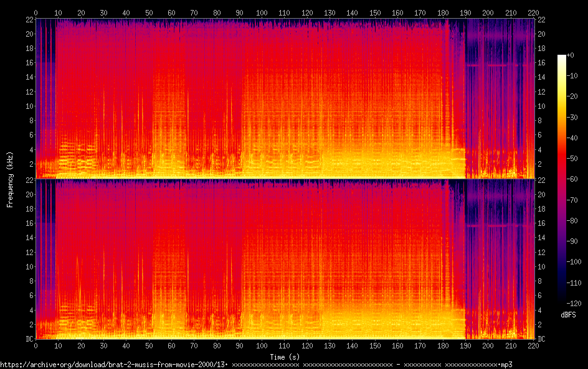Click the "100" tick on the top time axis
588x369 pixels.
click(x=262, y=12)
